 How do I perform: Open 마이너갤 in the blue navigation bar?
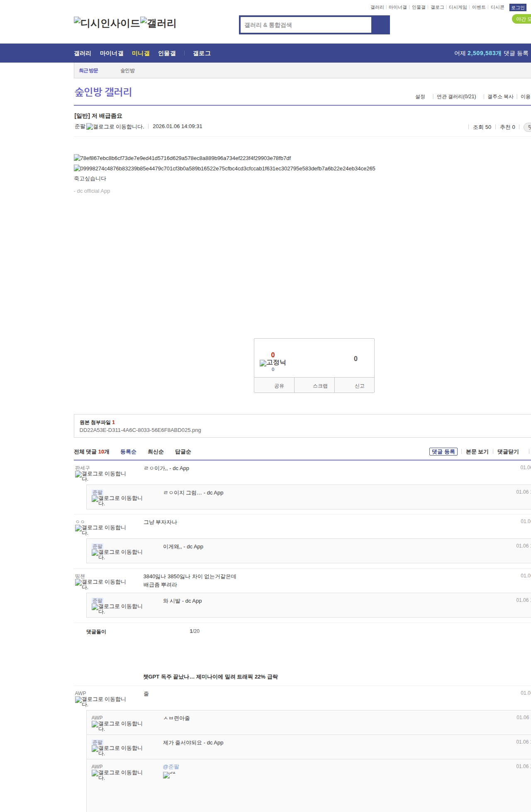pos(112,53)
